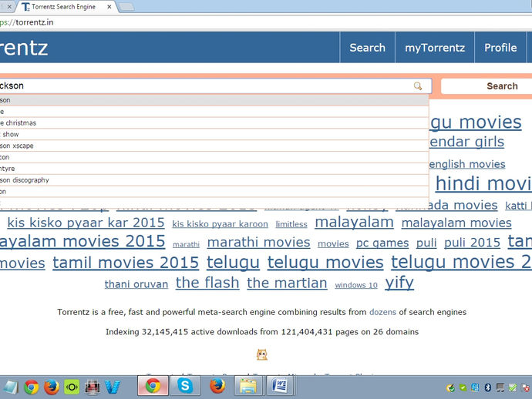The height and width of the screenshot is (399, 532).
Task: Choose the "xscape" autocomplete suggestion
Action: click(214, 146)
